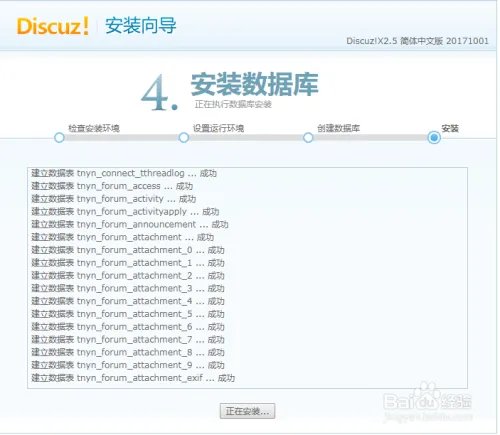
Task: Click the 创建数据库 step label
Action: coord(338,128)
